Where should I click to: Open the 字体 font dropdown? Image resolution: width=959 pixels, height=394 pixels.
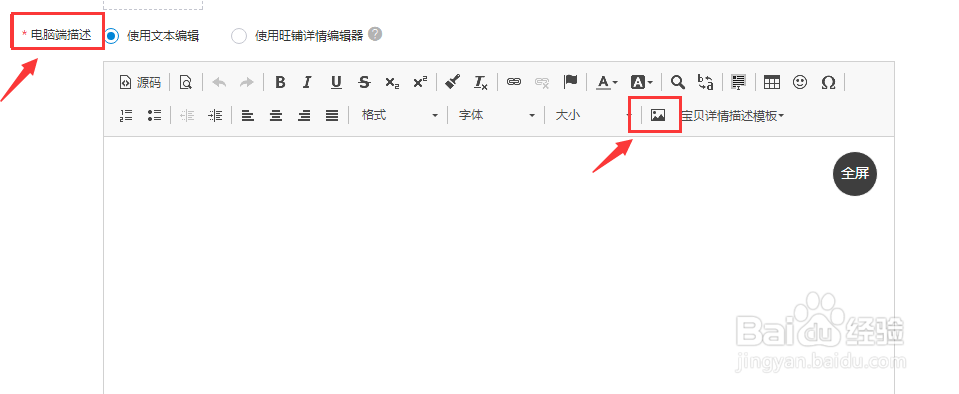tap(497, 115)
